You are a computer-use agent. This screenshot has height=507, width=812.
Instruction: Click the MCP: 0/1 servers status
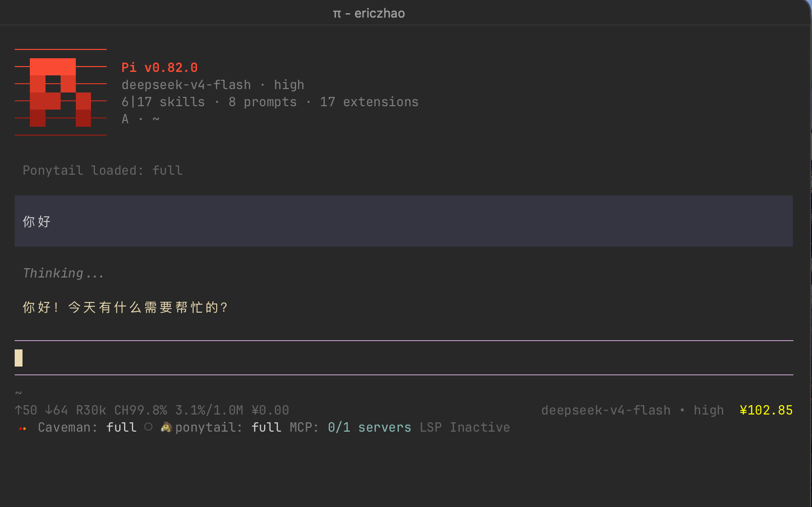coord(350,427)
